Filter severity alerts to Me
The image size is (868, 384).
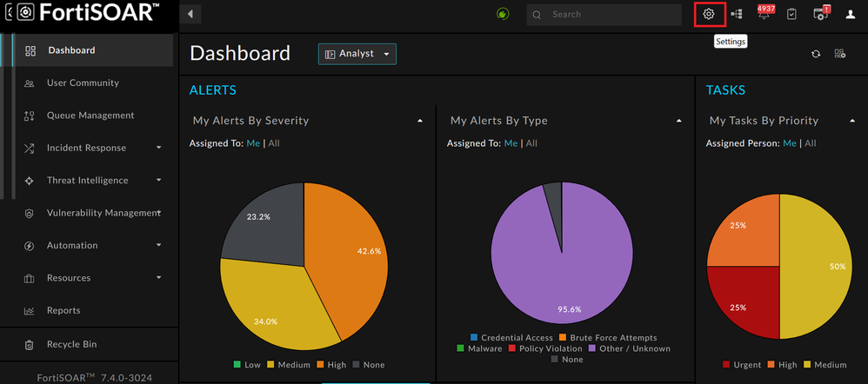pos(253,143)
